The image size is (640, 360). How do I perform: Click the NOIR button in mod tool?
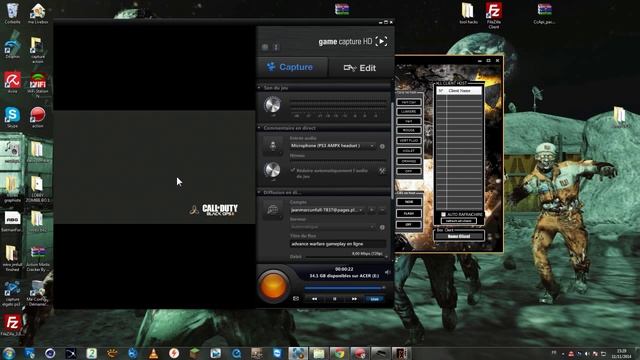pyautogui.click(x=409, y=202)
